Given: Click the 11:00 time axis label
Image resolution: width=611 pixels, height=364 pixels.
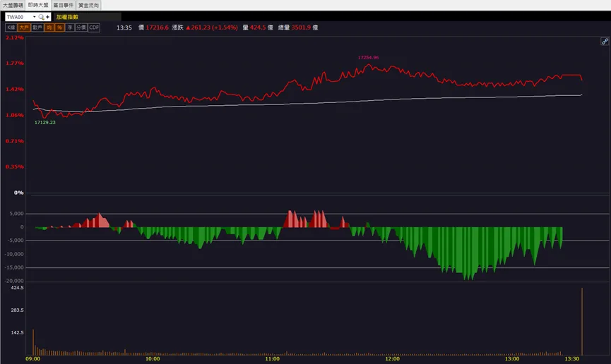Looking at the screenshot, I should click(x=272, y=359).
